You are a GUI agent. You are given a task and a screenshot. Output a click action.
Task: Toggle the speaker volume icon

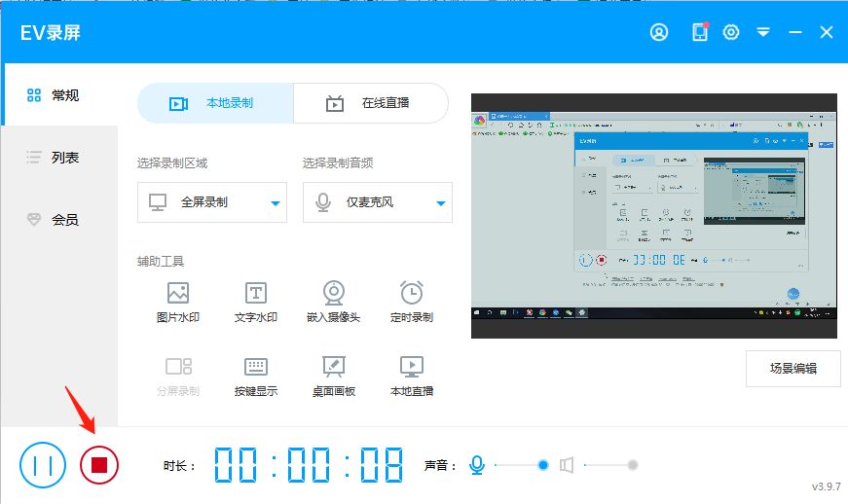click(568, 465)
